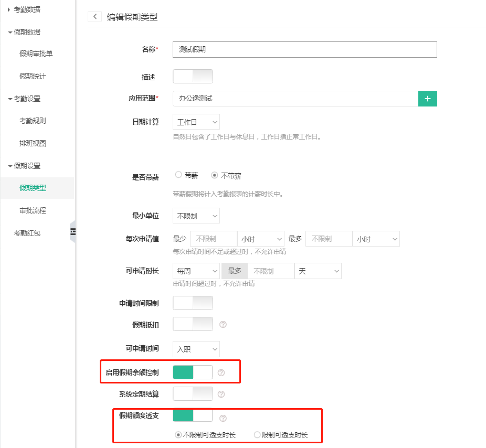The image size is (486, 448).
Task: Open the 最多 unit dropdown for 每次申请值
Action: (376, 239)
